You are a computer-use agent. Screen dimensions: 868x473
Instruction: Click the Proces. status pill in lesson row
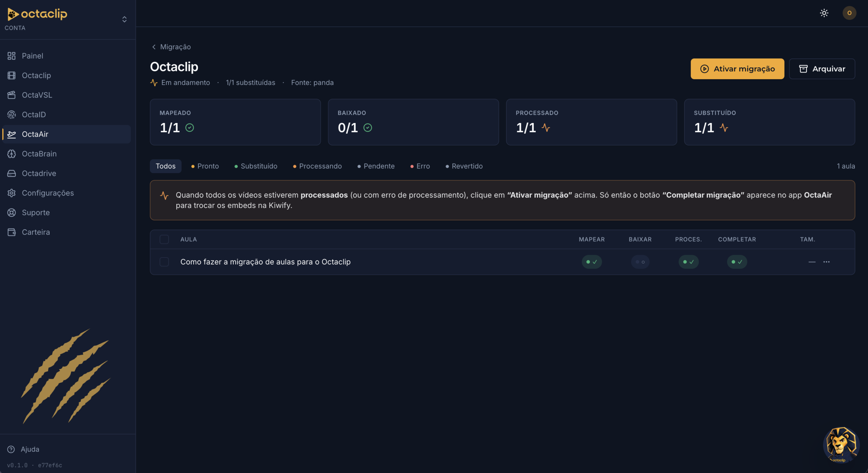pyautogui.click(x=688, y=262)
